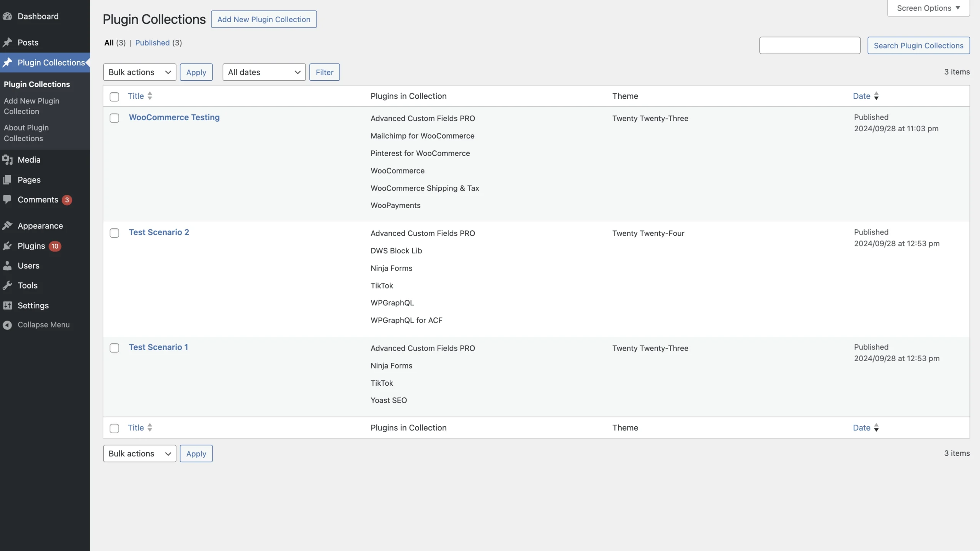Screen dimensions: 980x551
Task: Click the top Apply button
Action: point(196,72)
